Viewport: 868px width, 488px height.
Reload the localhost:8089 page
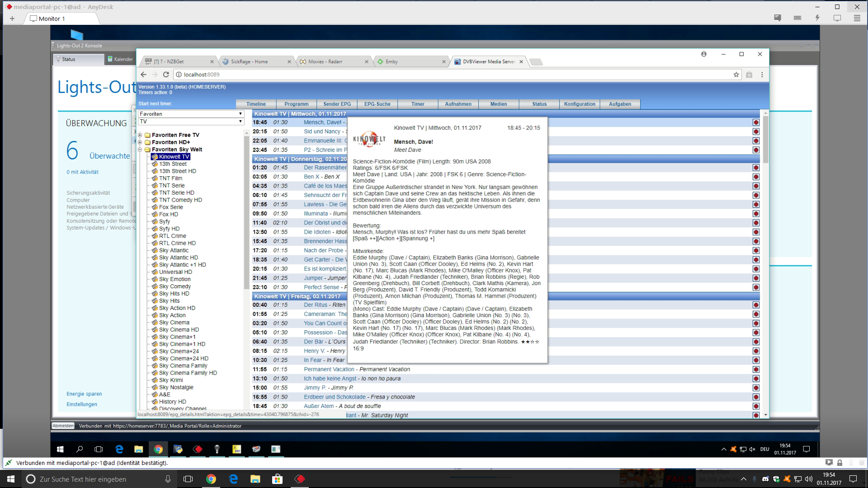coord(166,75)
